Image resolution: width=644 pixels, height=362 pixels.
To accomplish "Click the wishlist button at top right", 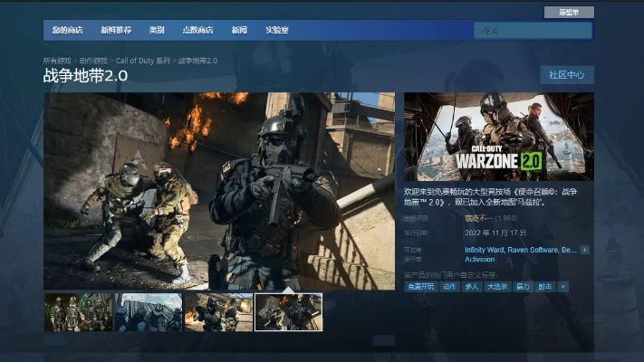I will pyautogui.click(x=569, y=12).
